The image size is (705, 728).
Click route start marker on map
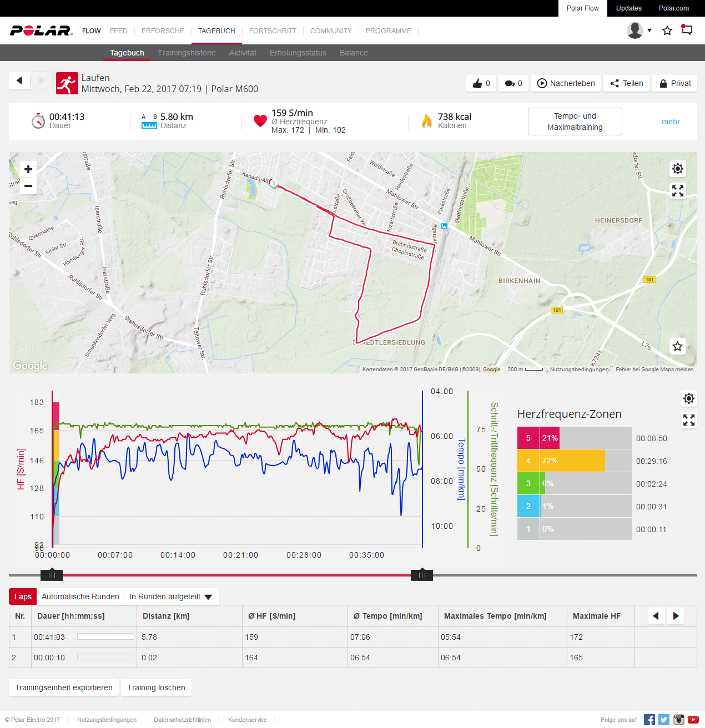[273, 183]
